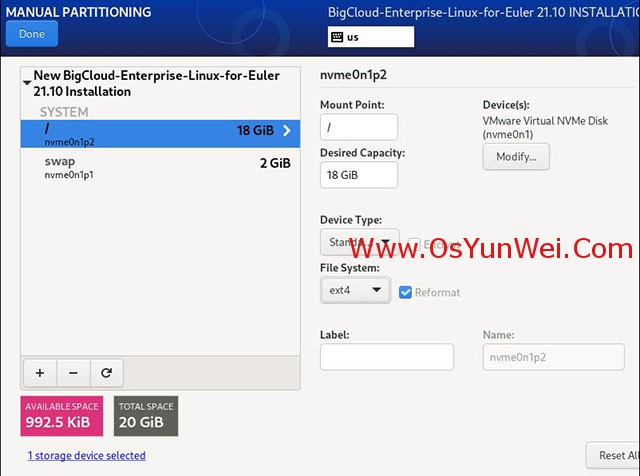Click the Total Space 20 GiB box

click(x=146, y=416)
